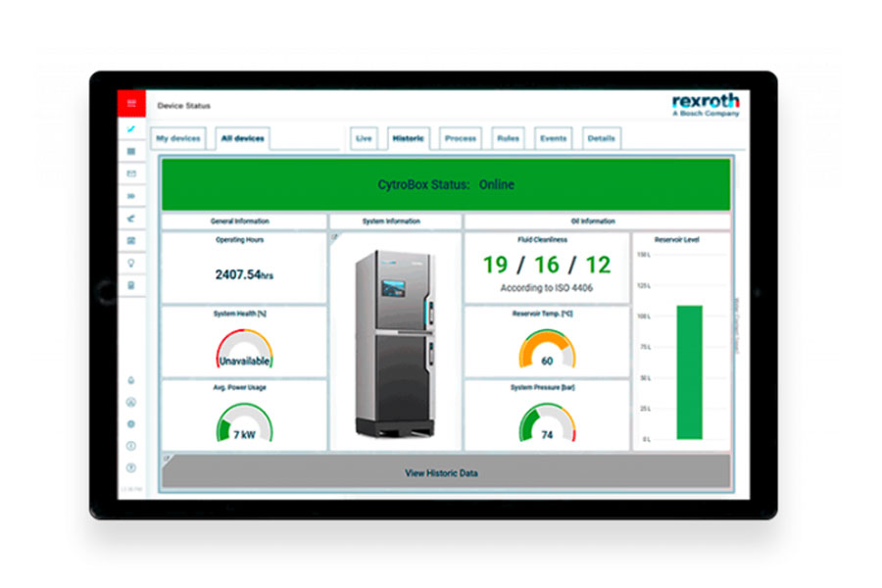Screen dimensions: 882x588
Task: Click the green CytroBox Status Online banner
Action: pyautogui.click(x=446, y=184)
